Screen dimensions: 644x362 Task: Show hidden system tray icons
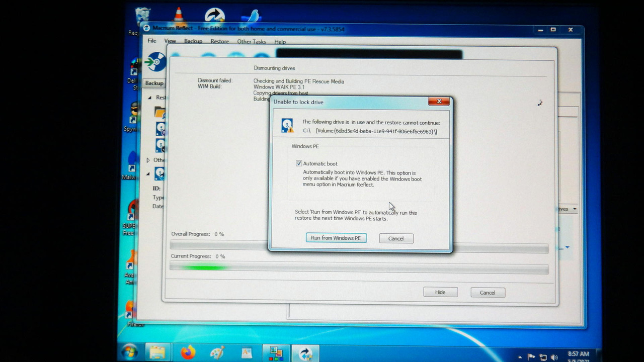click(x=520, y=356)
